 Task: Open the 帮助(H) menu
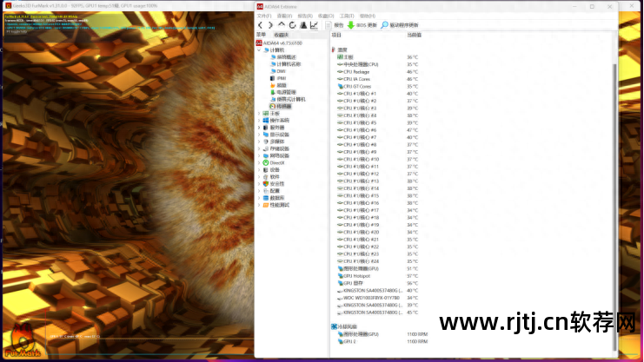[367, 16]
